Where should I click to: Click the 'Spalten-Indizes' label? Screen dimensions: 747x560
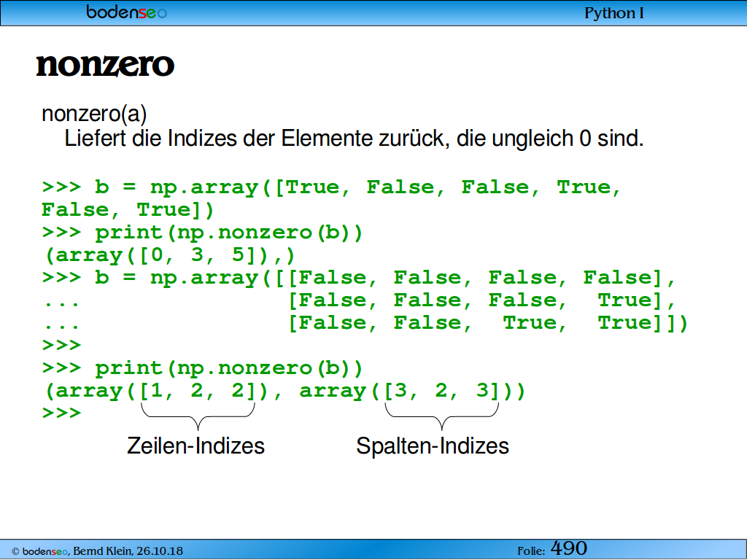[433, 446]
